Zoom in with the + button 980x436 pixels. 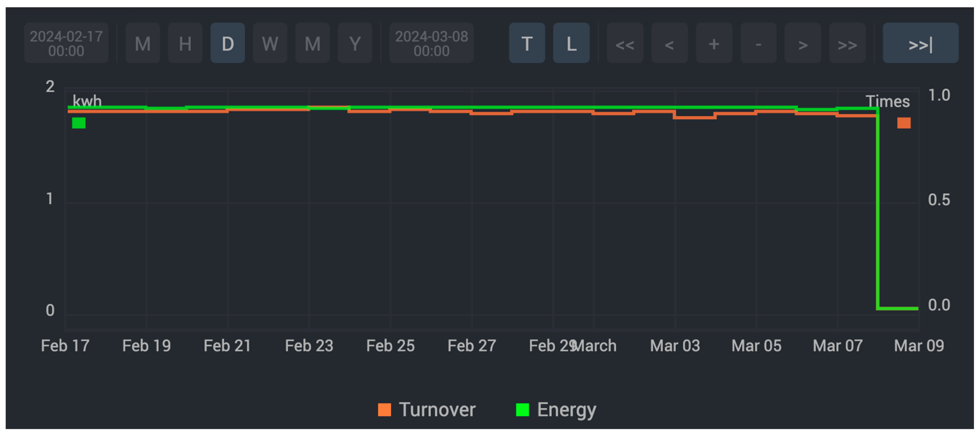(x=714, y=43)
